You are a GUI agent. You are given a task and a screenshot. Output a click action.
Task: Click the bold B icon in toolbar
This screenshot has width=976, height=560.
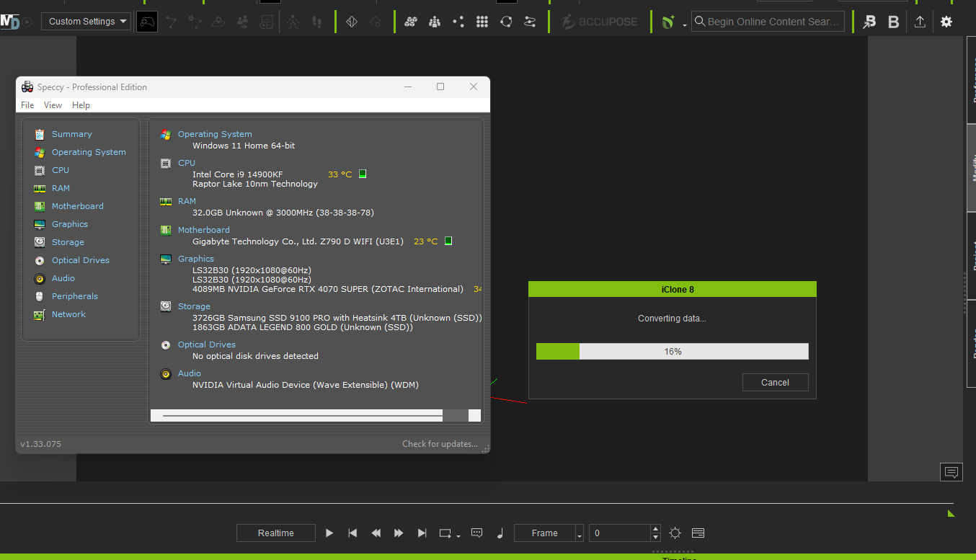(893, 22)
